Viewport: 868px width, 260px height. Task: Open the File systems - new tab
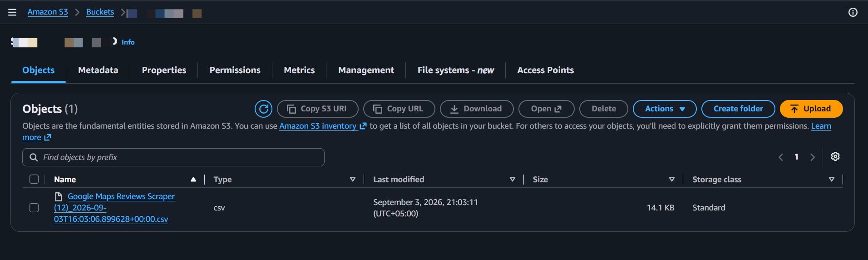coord(455,70)
